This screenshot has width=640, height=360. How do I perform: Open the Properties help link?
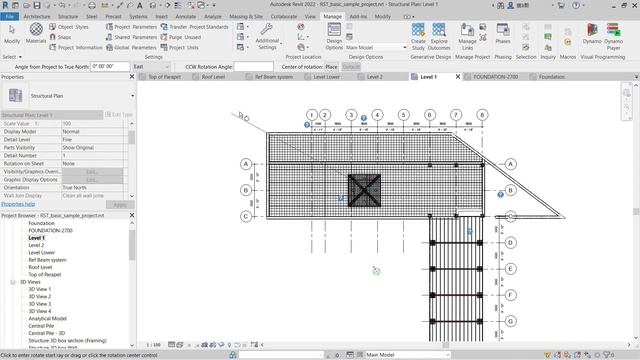click(18, 204)
